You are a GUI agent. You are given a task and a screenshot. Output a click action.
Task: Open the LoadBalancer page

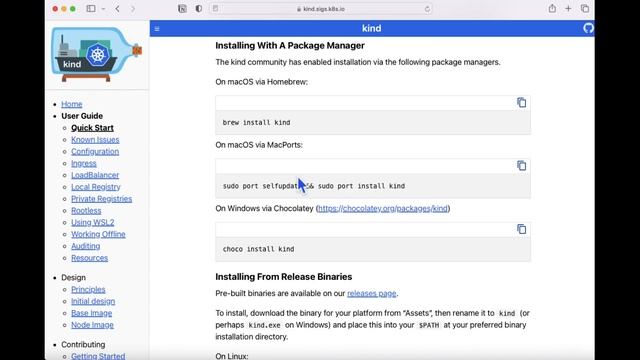[x=95, y=175]
